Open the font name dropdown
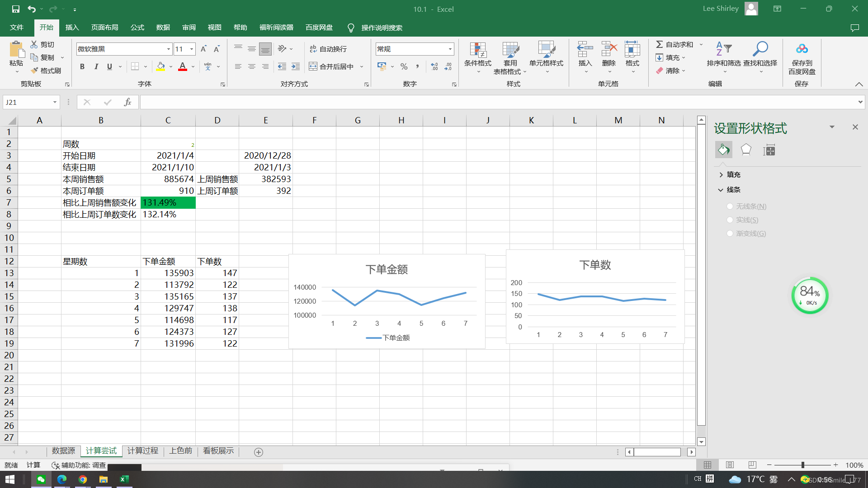This screenshot has width=868, height=488. (169, 49)
